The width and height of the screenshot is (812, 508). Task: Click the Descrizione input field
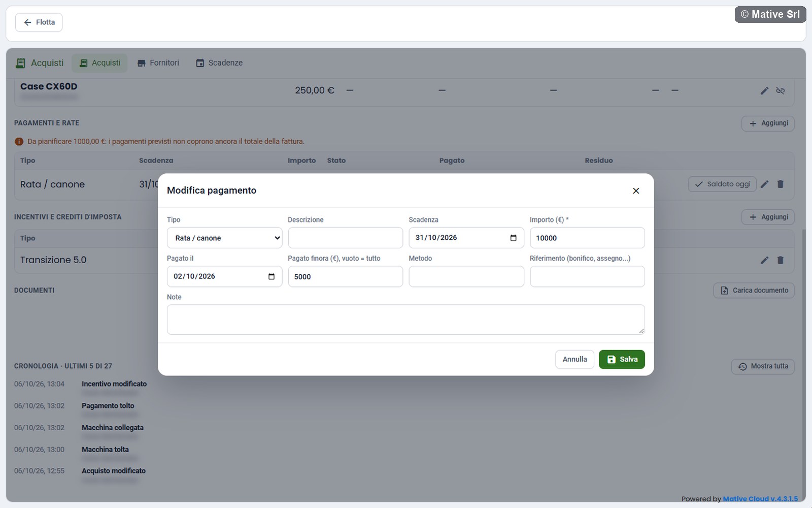[345, 238]
